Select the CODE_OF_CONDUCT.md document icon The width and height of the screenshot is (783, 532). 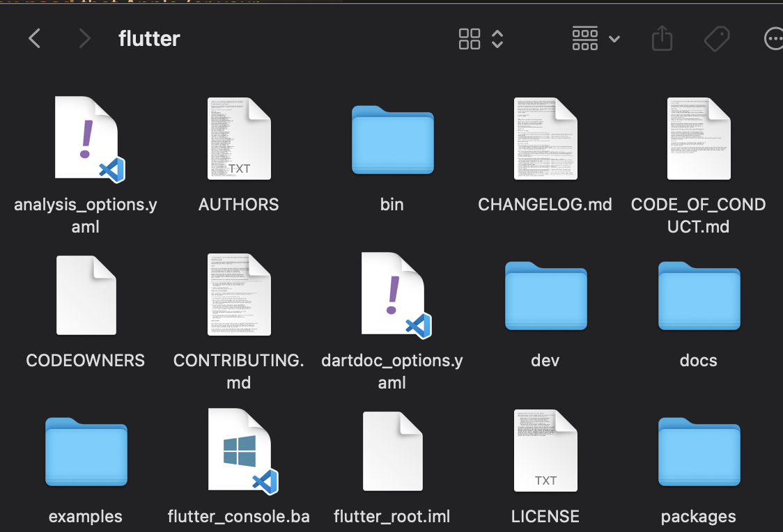[x=699, y=139]
